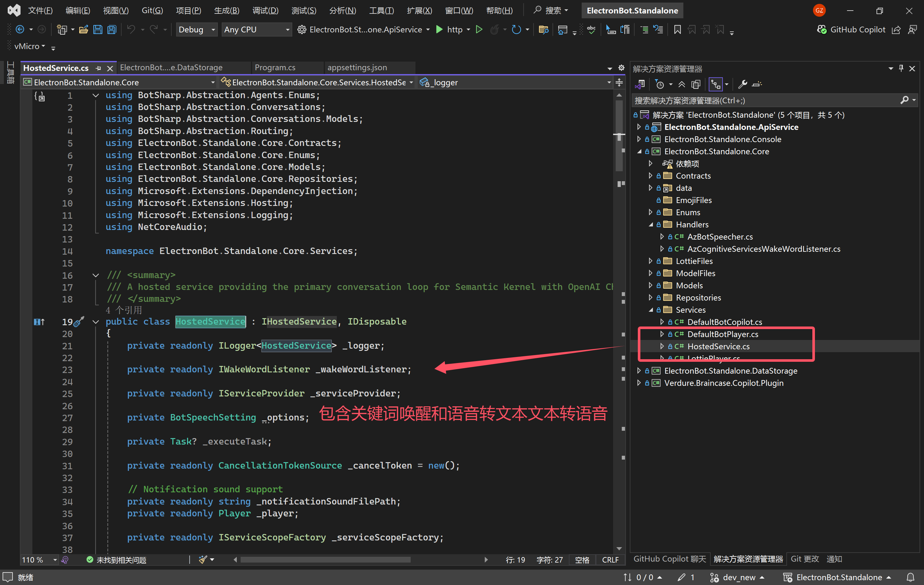This screenshot has width=924, height=585.
Task: Click the screwdriver quick actions icon at line 19
Action: pos(79,321)
